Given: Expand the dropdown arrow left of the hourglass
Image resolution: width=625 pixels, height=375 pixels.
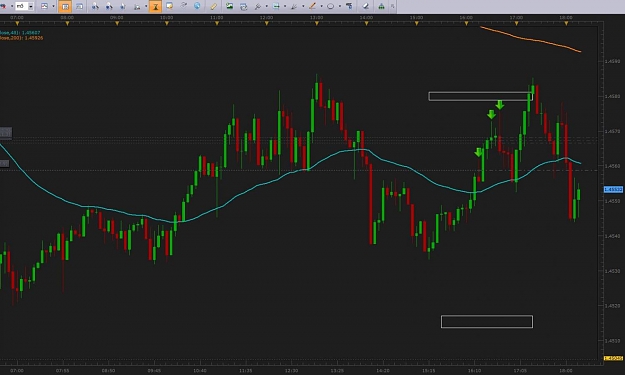Looking at the screenshot, I should [145, 6].
